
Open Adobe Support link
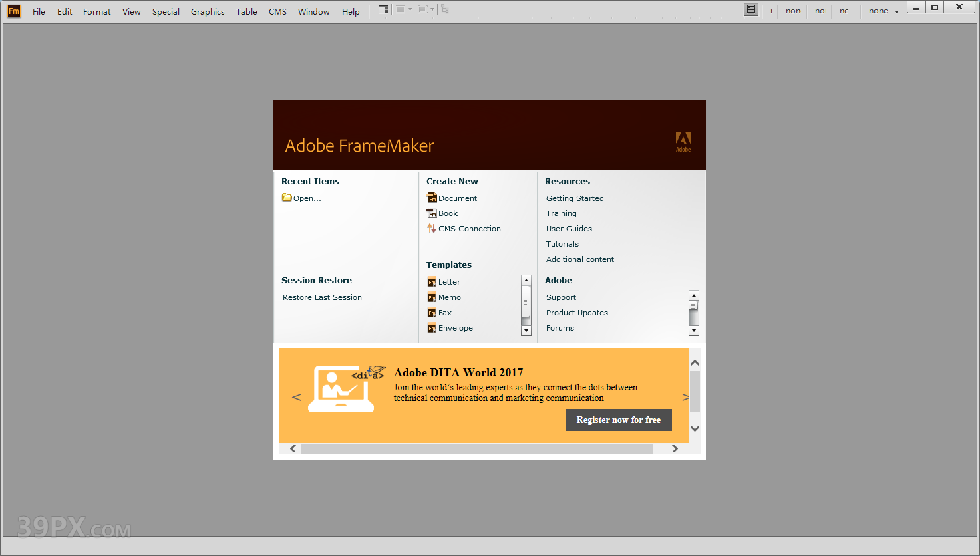561,297
